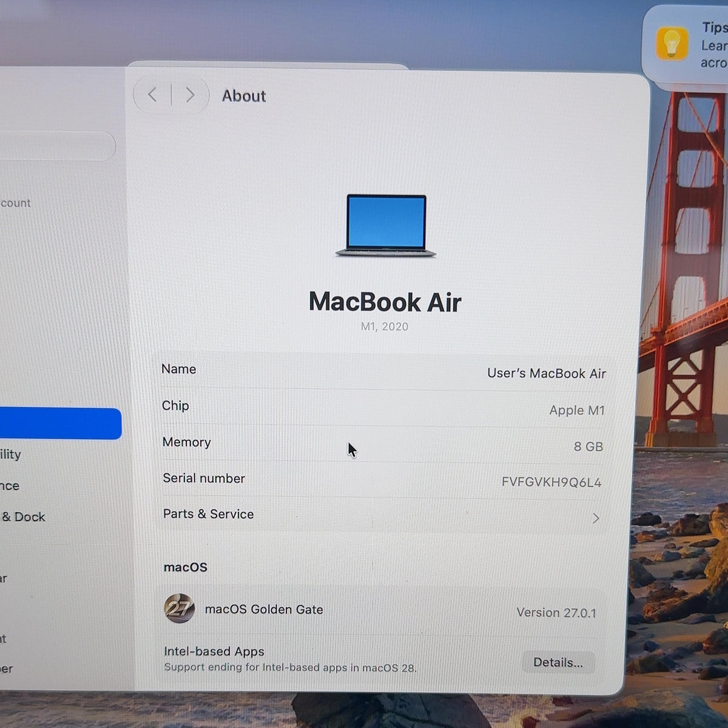Open the Parts & Service row
The width and height of the screenshot is (728, 728).
tap(382, 516)
